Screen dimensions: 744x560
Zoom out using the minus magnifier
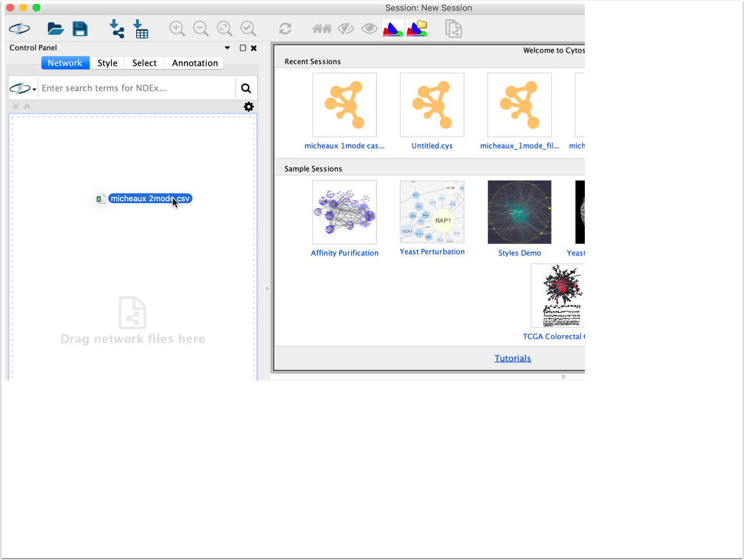point(201,29)
